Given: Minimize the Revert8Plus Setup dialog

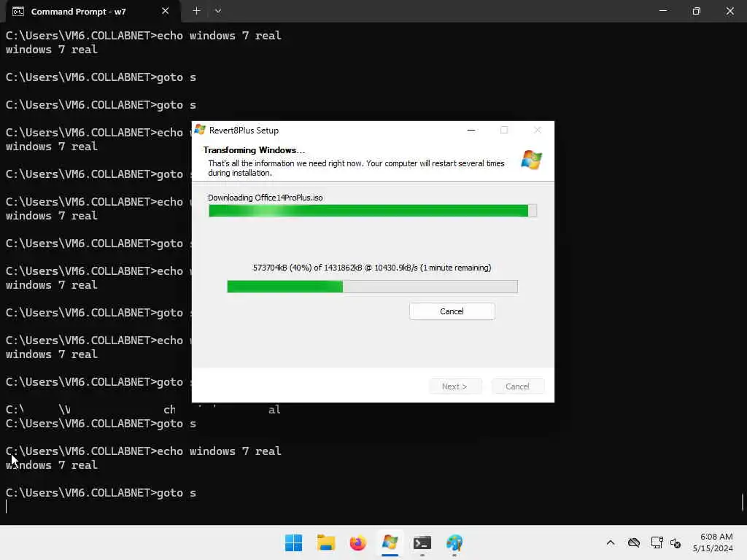Looking at the screenshot, I should coord(471,130).
